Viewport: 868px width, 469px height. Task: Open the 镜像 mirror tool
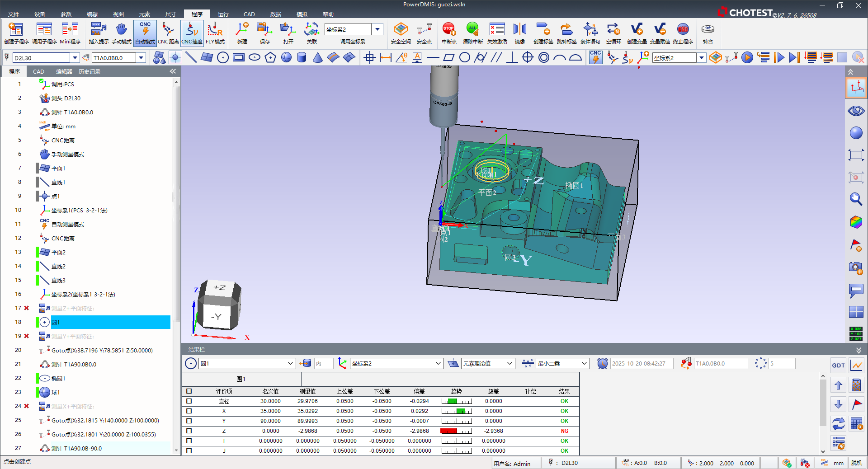(520, 33)
